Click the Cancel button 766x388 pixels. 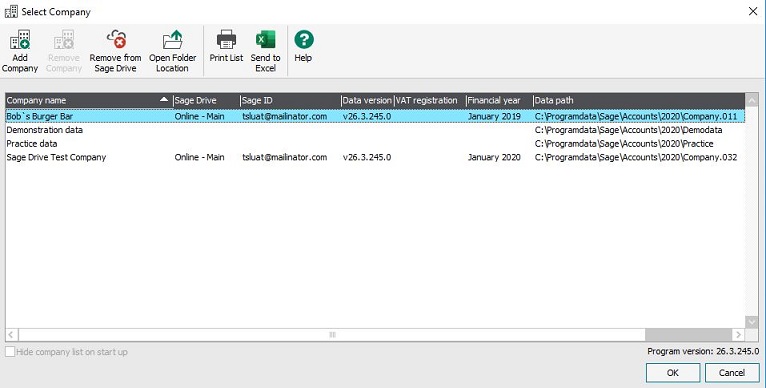tap(732, 372)
